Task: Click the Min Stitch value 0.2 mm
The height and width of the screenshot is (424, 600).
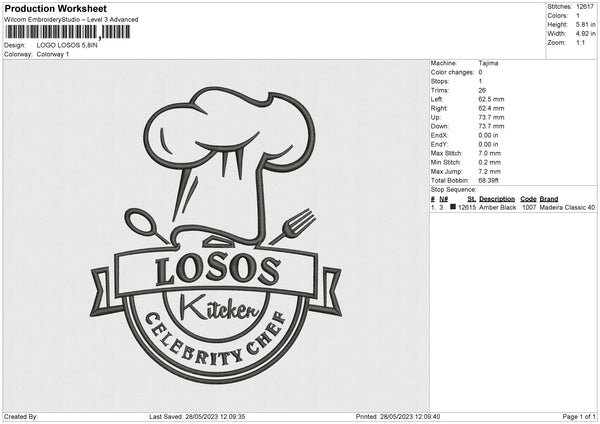Action: [x=490, y=162]
